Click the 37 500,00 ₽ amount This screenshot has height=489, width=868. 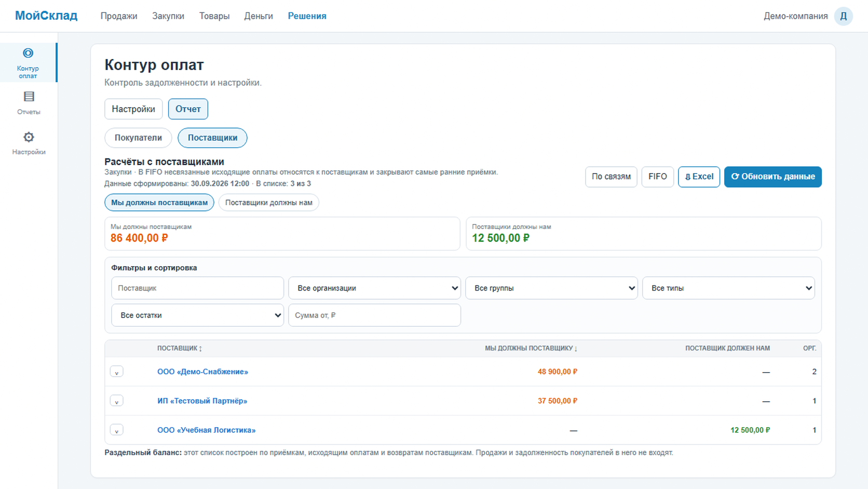(x=558, y=401)
